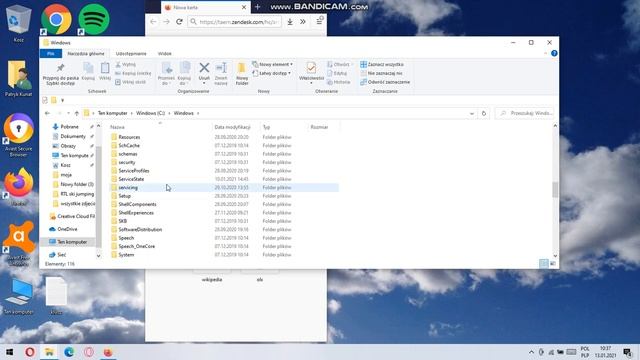Click the Właściwości properties icon
640x360 pixels.
pos(311,68)
